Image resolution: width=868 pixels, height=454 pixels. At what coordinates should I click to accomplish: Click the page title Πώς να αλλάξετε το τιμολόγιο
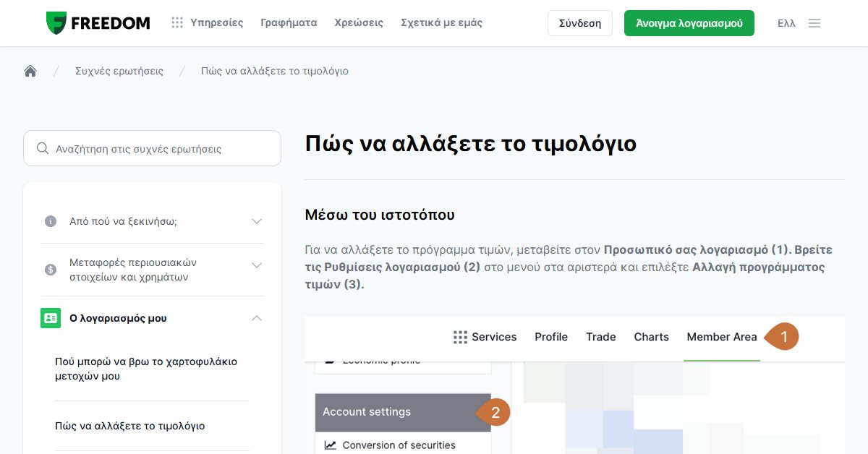(x=471, y=143)
